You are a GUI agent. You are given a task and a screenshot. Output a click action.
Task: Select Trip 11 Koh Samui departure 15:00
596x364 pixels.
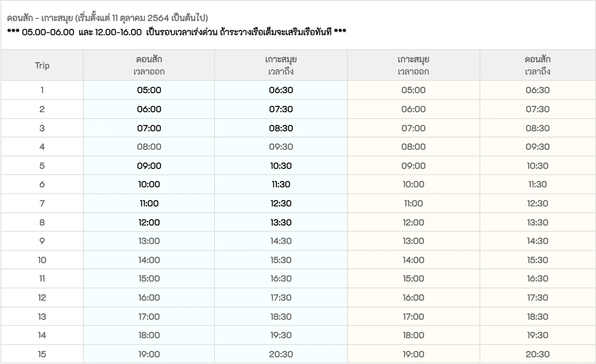(413, 279)
